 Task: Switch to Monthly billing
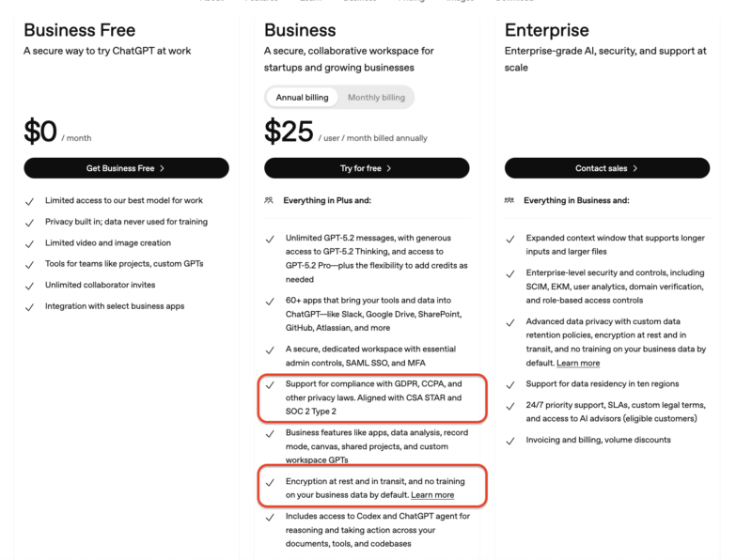coord(376,98)
